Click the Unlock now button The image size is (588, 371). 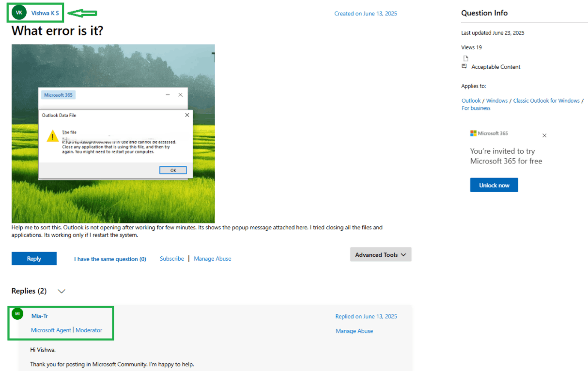(494, 185)
